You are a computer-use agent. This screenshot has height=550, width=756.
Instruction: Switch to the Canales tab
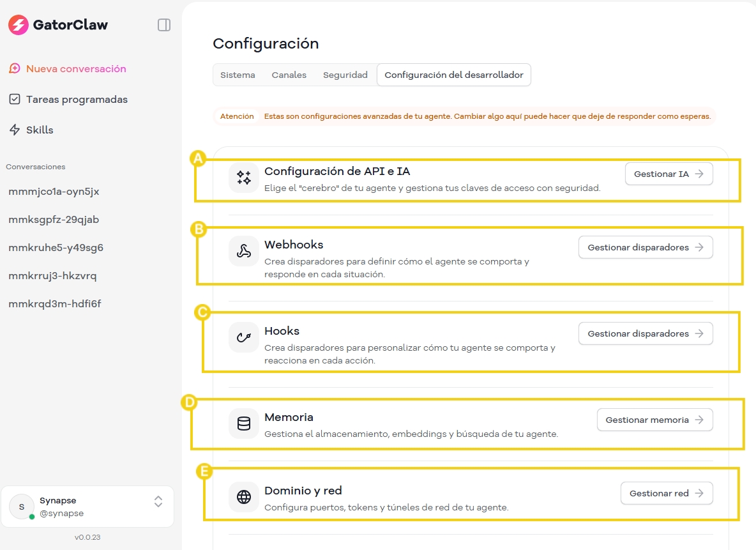[289, 75]
